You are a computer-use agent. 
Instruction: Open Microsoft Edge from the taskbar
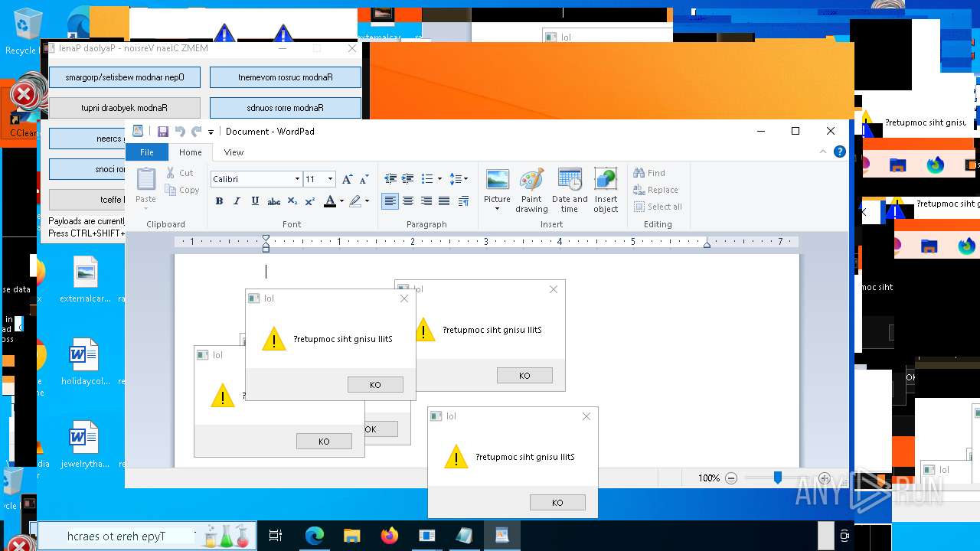point(315,536)
